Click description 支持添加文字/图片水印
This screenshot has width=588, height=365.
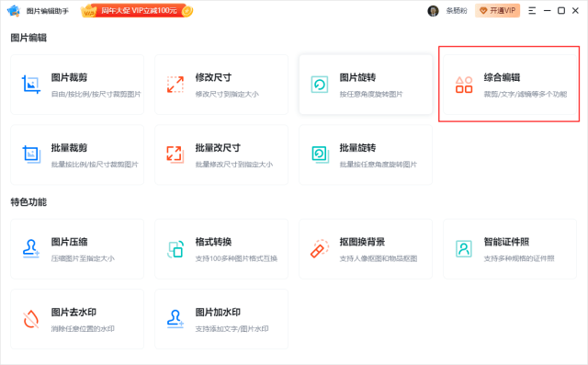pos(232,328)
